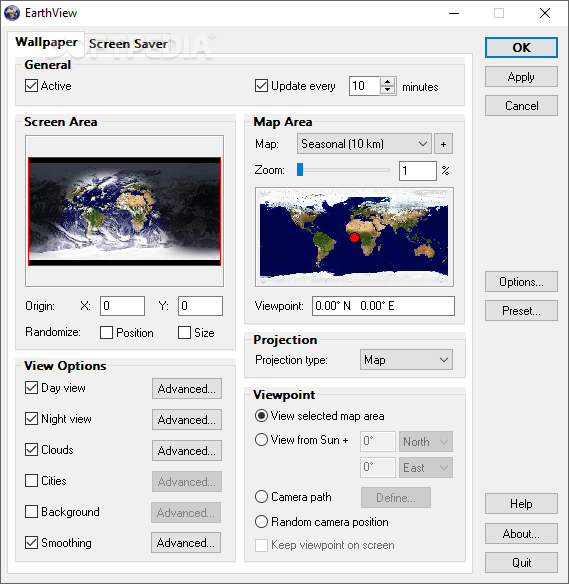Click the Screen Area earth preview thumbnail
The image size is (569, 584).
click(x=124, y=211)
